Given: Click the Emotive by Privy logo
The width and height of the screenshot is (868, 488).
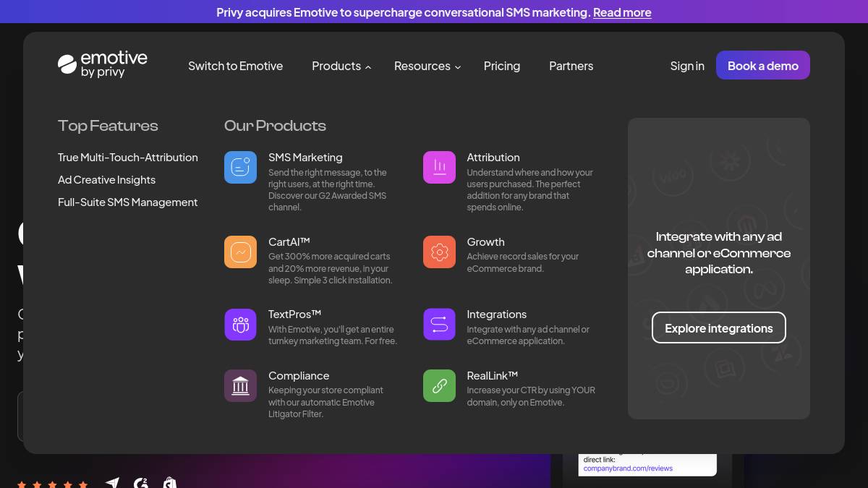Looking at the screenshot, I should coord(103,65).
